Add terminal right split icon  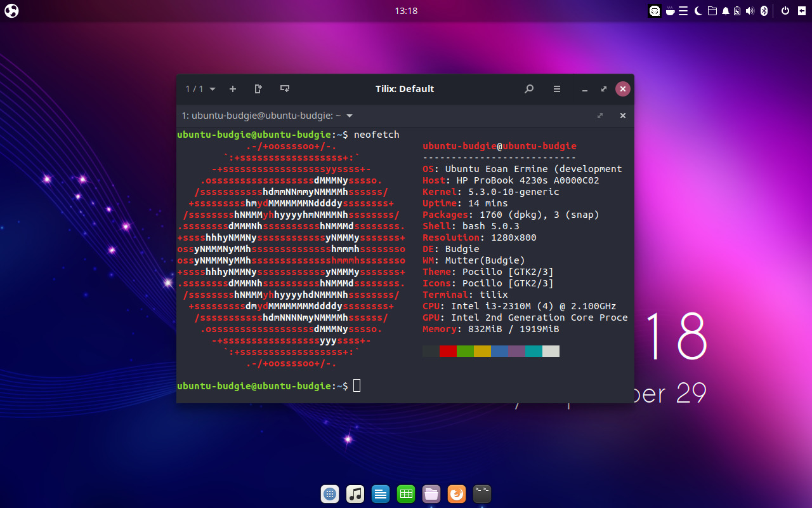click(x=258, y=89)
